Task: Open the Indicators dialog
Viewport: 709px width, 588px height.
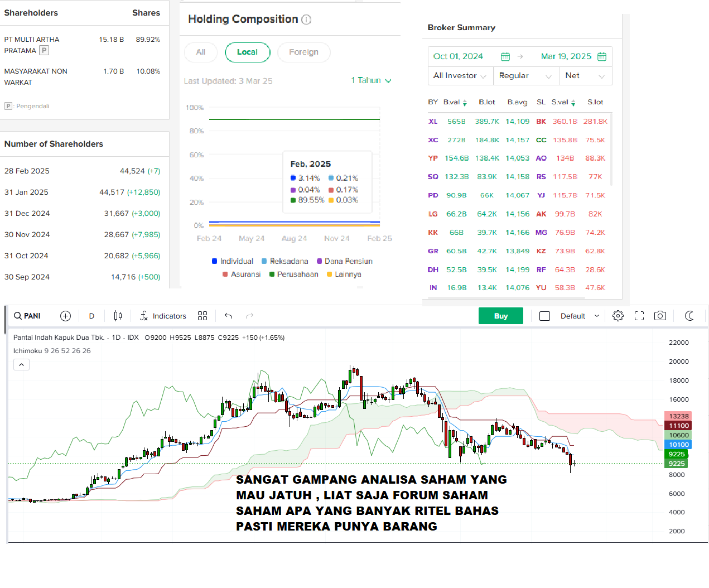Action: [162, 316]
